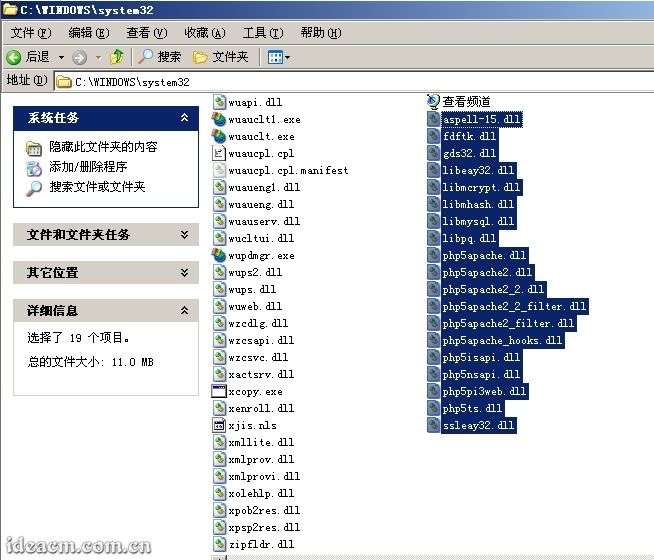Go up one folder level
Image resolution: width=654 pixels, height=560 pixels.
click(x=117, y=57)
